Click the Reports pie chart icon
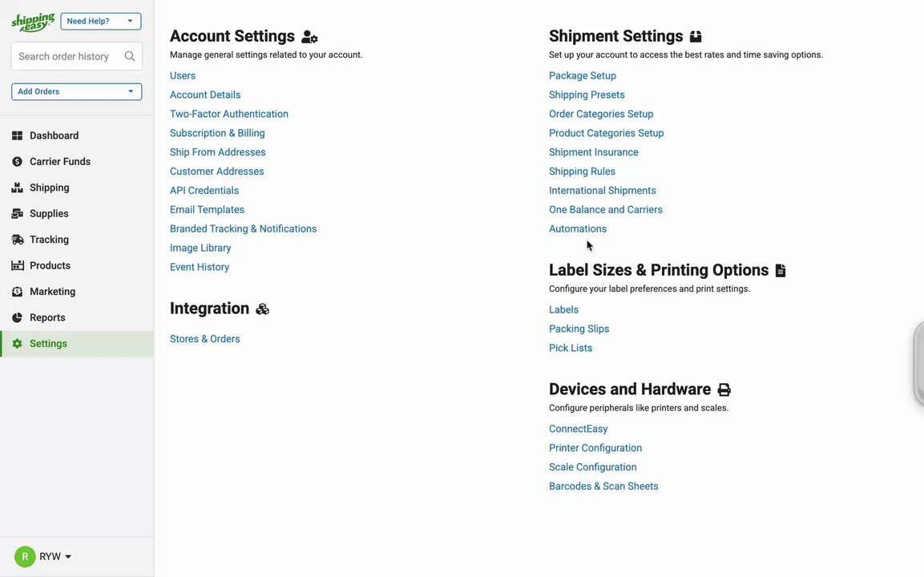Screen dimensions: 924x577 coord(17,317)
